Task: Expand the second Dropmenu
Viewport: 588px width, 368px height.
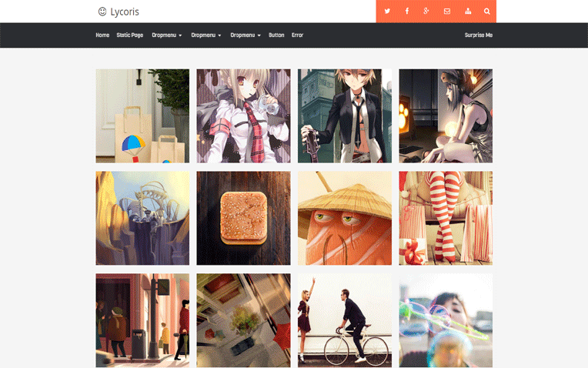Action: (206, 35)
